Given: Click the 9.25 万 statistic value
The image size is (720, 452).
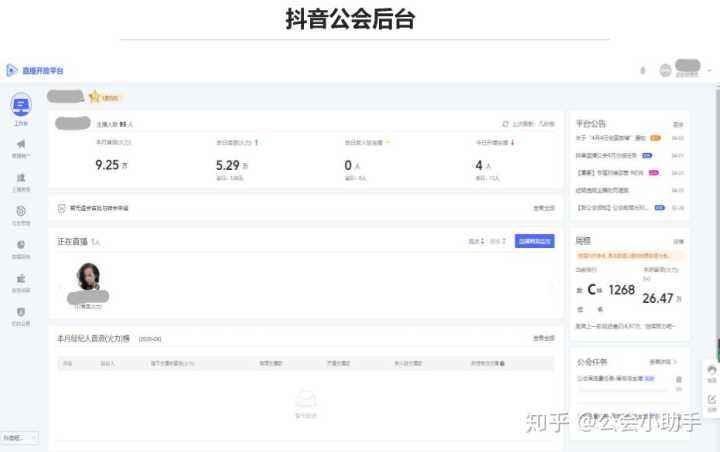Looking at the screenshot, I should pyautogui.click(x=111, y=165).
